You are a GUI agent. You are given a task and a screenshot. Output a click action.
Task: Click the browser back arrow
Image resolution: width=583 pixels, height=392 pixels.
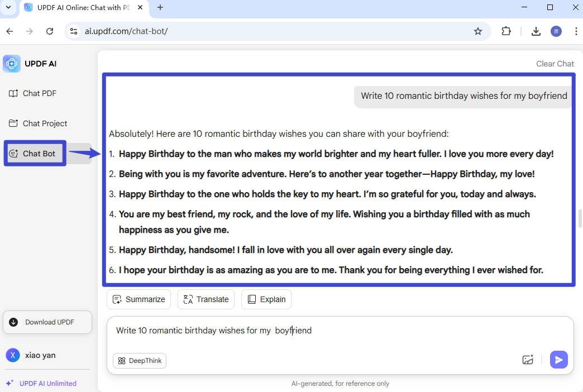(x=9, y=31)
